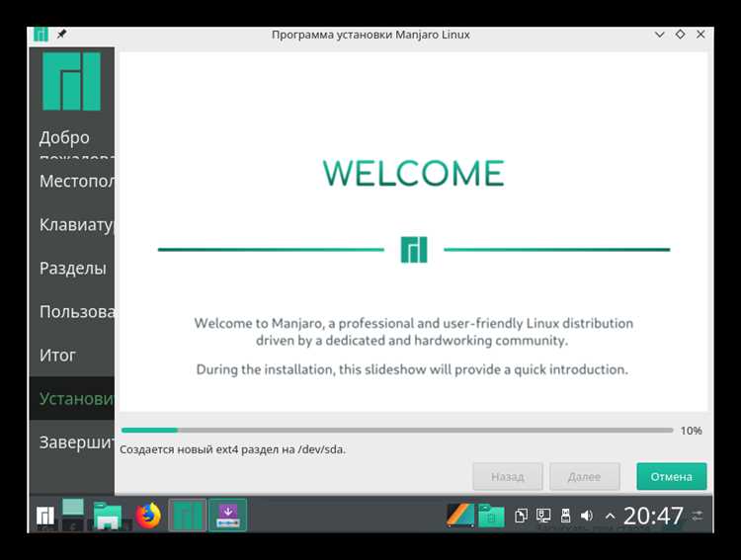Open the Manjaro application launcher menu
This screenshot has height=560, width=741.
(45, 516)
